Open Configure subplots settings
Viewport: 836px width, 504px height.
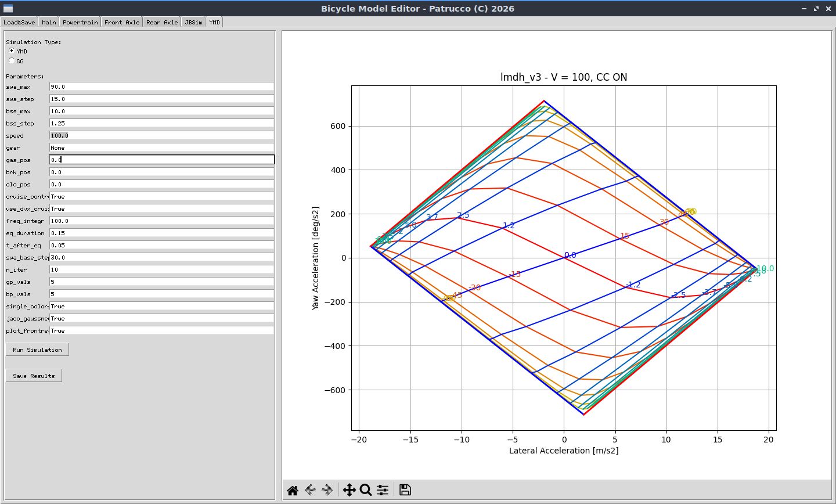click(x=383, y=490)
